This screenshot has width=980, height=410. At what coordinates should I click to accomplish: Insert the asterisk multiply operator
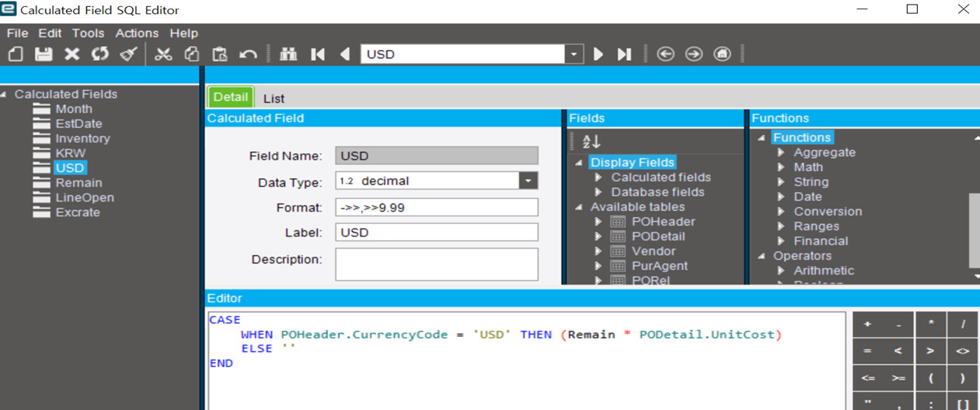pos(931,324)
